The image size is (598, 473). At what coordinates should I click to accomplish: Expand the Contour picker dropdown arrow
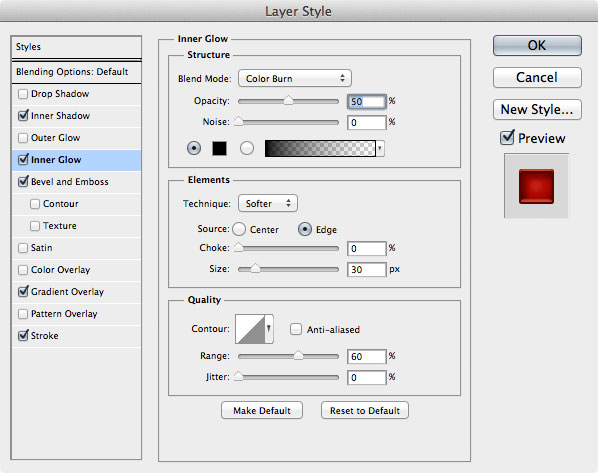pos(269,329)
